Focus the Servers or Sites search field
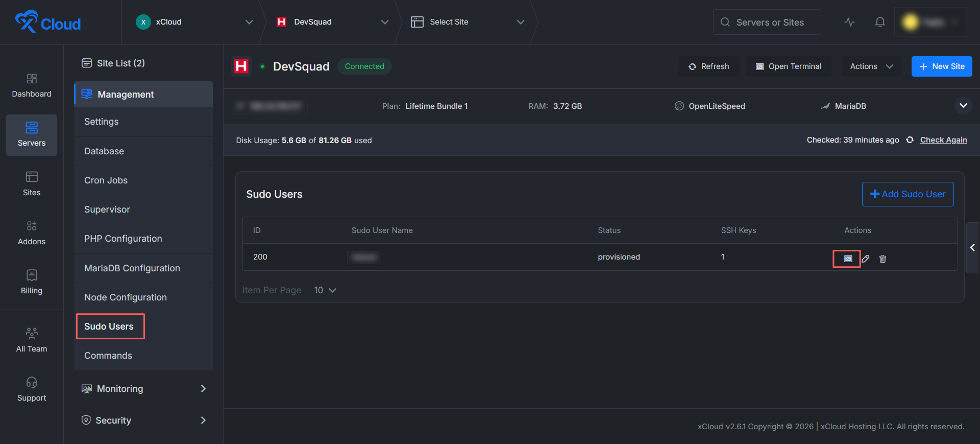This screenshot has height=444, width=980. (767, 22)
